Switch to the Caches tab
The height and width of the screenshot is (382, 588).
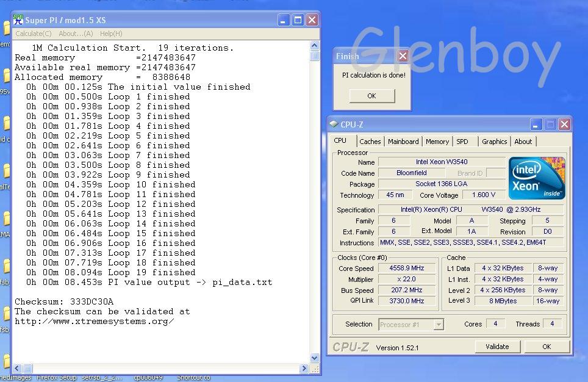tap(370, 142)
